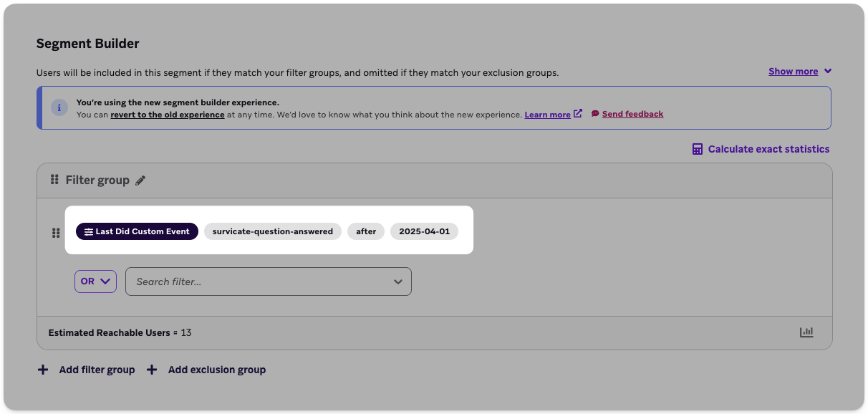Select the 2025-04-01 date pill

[x=424, y=231]
